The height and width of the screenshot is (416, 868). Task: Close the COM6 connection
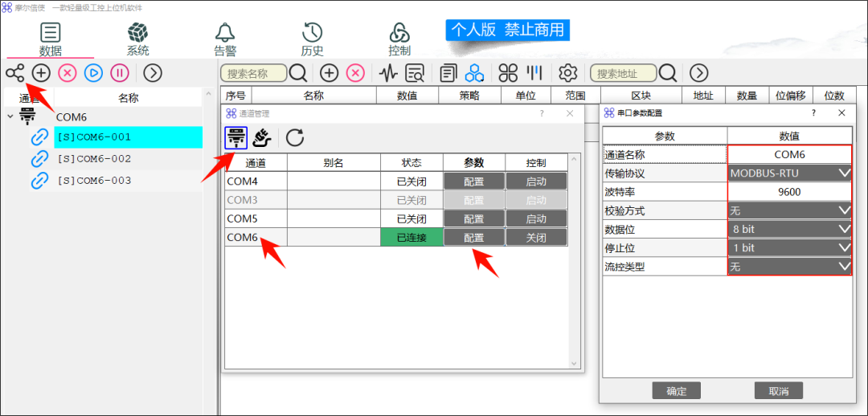[536, 238]
